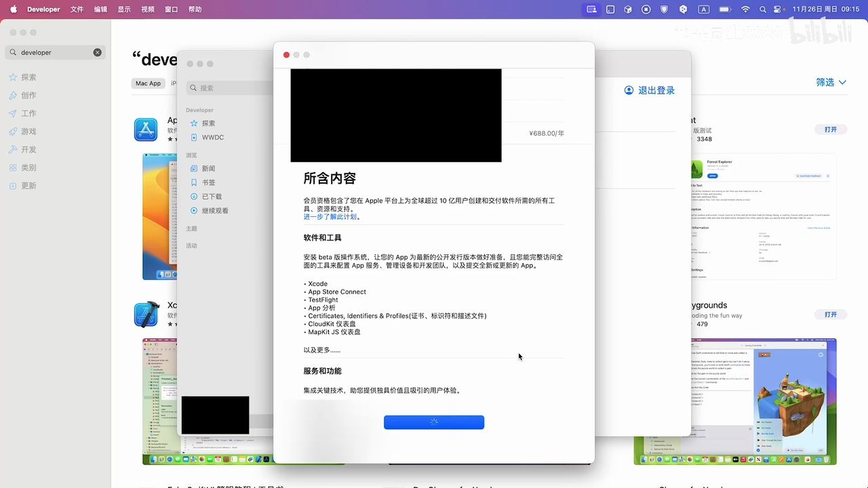This screenshot has height=488, width=868.
Task: Click the Xcode list item in sheet
Action: pos(316,284)
